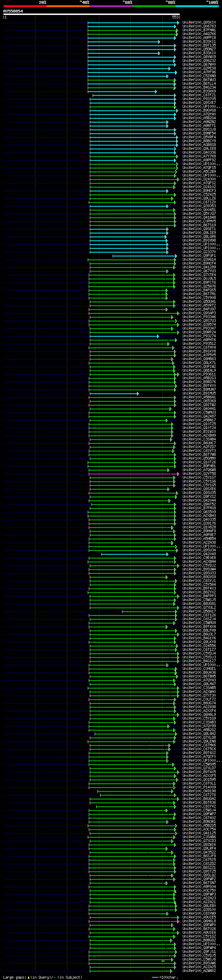This screenshot has width=222, height=980.
Task: Select the label UniRef100_Q96232
Action: [199, 61]
